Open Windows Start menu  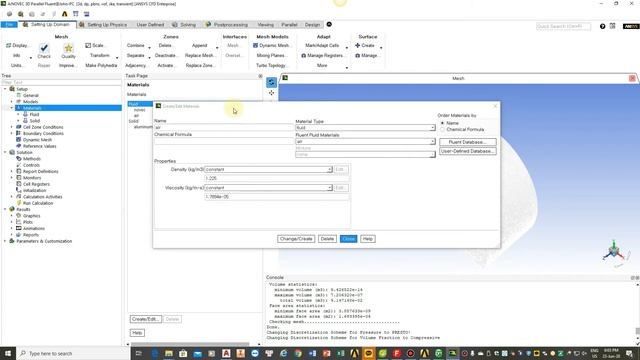8,353
